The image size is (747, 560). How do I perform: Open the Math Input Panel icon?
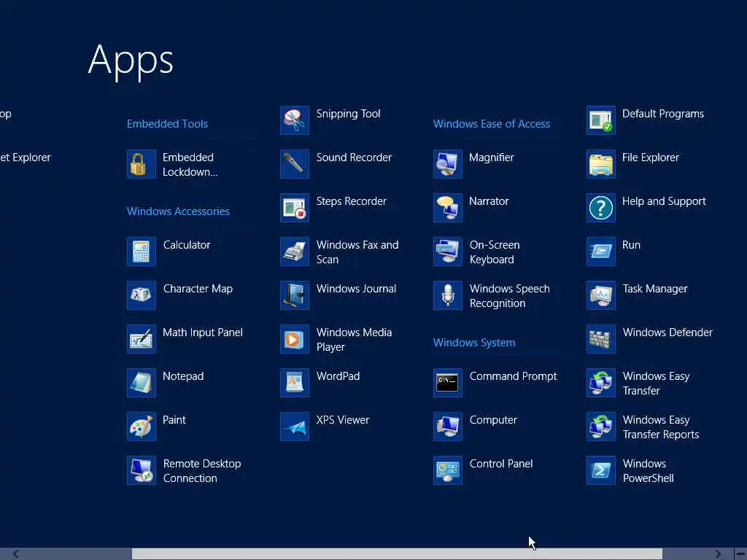pyautogui.click(x=142, y=339)
